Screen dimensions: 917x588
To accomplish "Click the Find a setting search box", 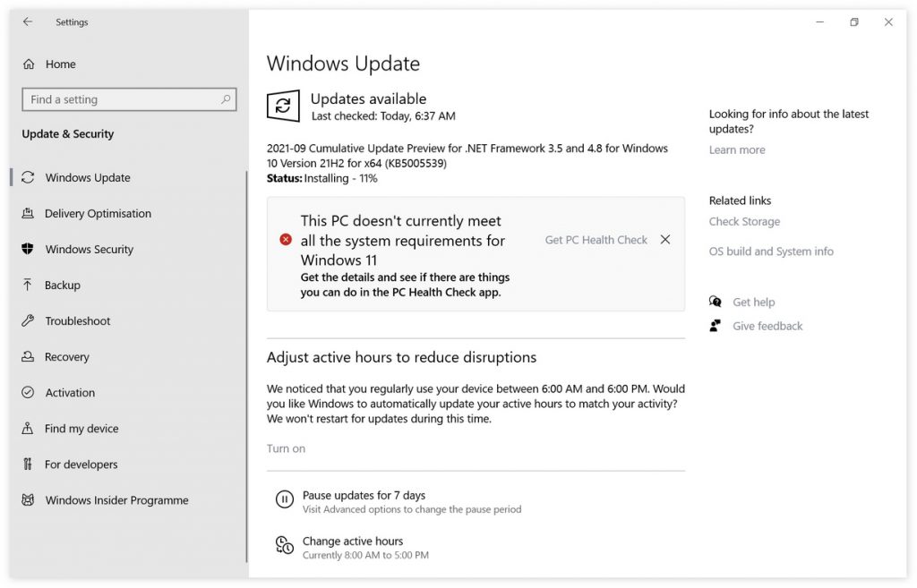I will [x=121, y=99].
